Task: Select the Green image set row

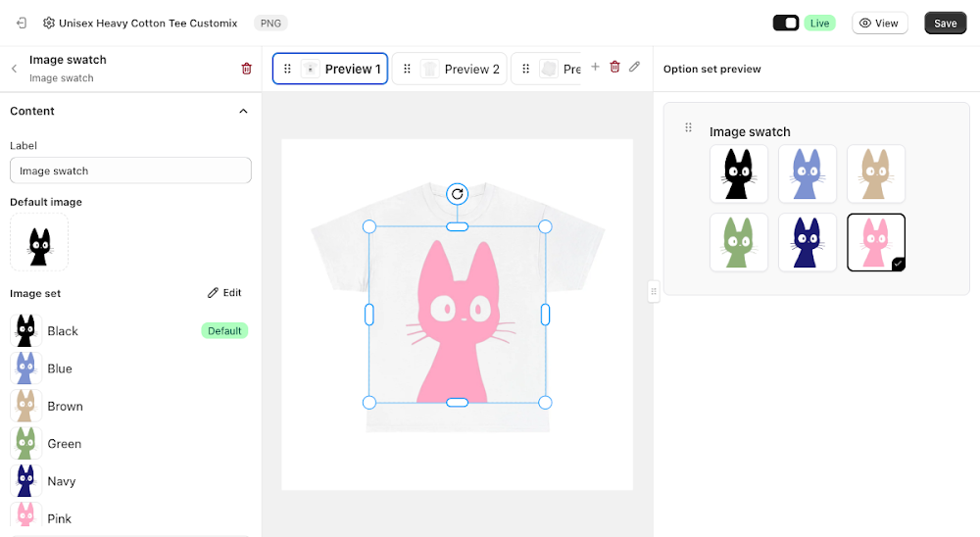Action: coord(129,443)
